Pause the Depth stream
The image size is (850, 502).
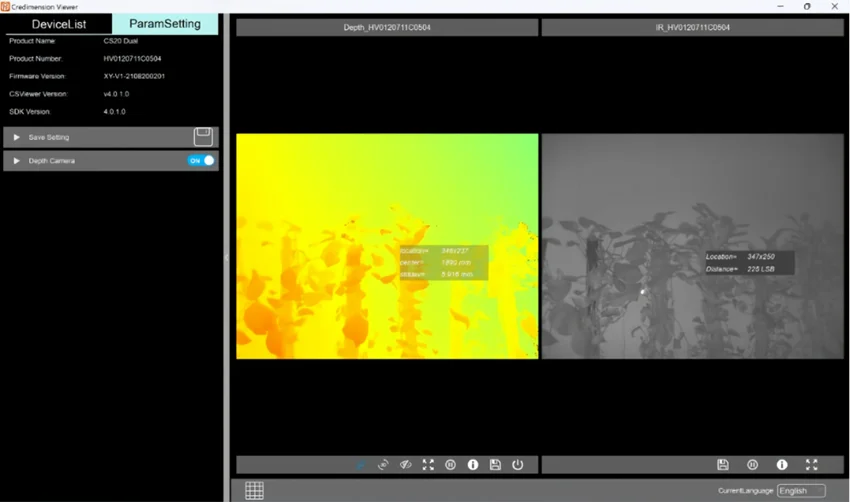pos(450,465)
